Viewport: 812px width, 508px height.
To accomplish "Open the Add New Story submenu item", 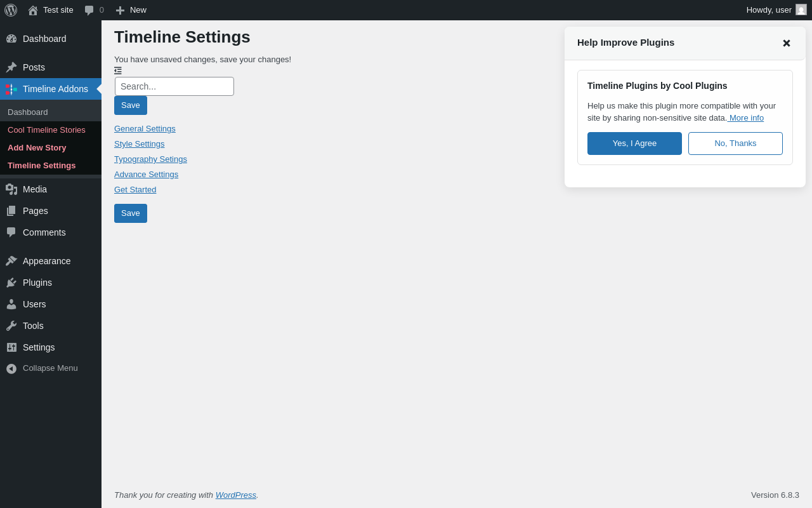I will (37, 148).
